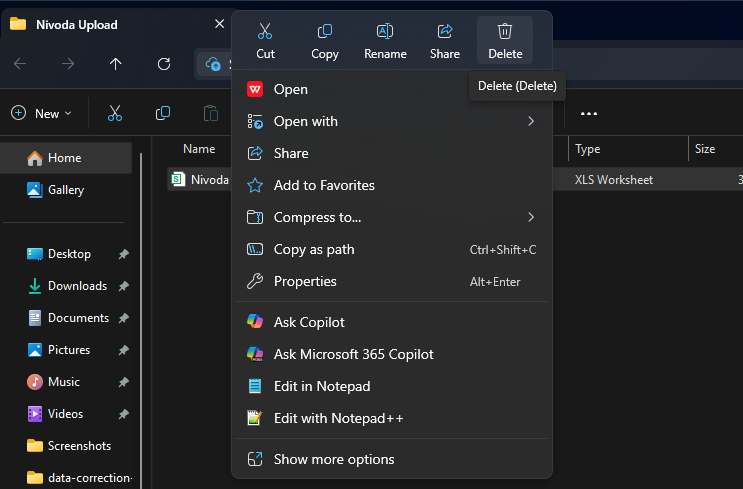
Task: Click the cloud sync icon in address bar
Action: pyautogui.click(x=213, y=63)
